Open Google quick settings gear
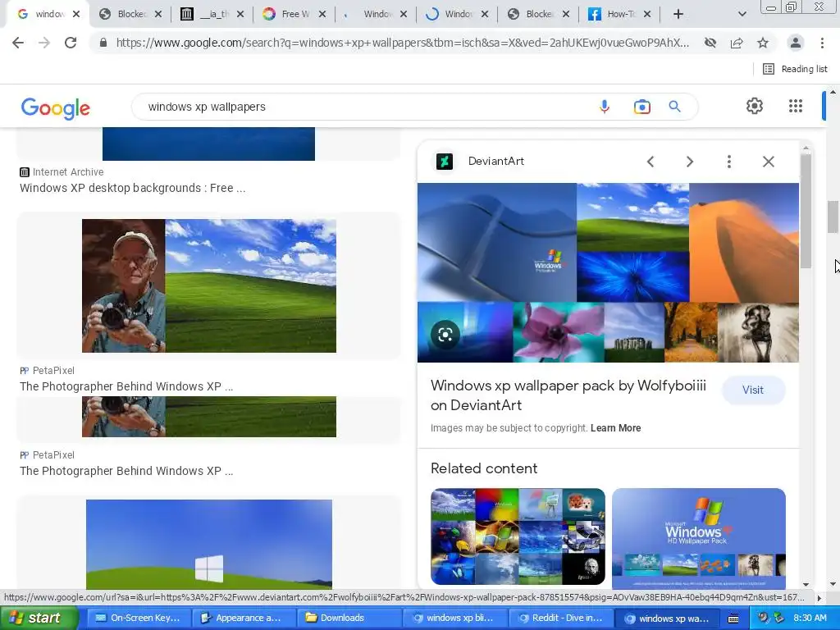This screenshot has width=840, height=630. (x=755, y=106)
